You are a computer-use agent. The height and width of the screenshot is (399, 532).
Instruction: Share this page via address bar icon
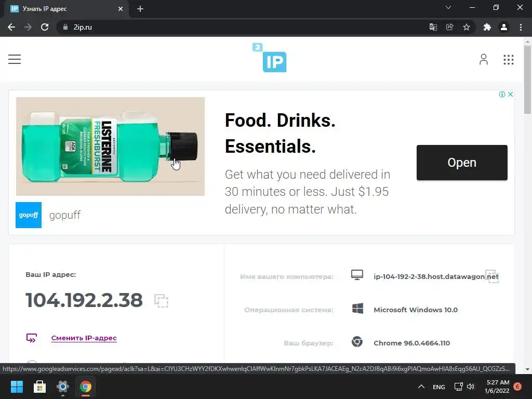[449, 27]
